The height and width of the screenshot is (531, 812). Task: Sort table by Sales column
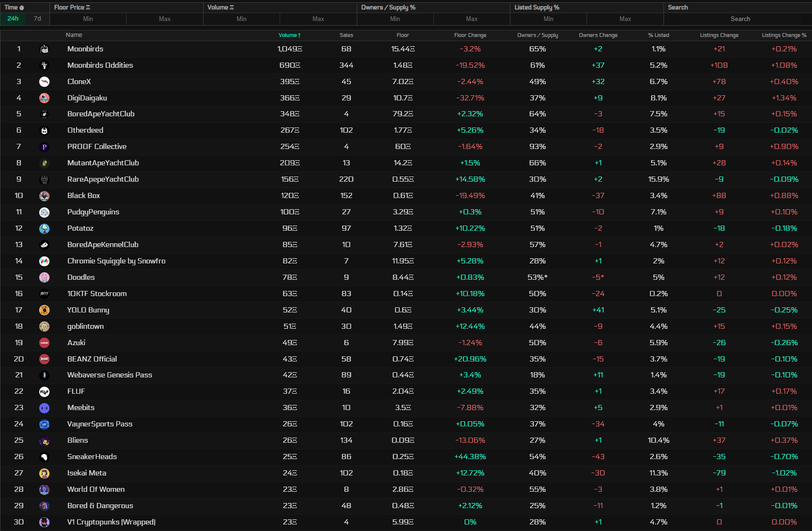pos(346,35)
